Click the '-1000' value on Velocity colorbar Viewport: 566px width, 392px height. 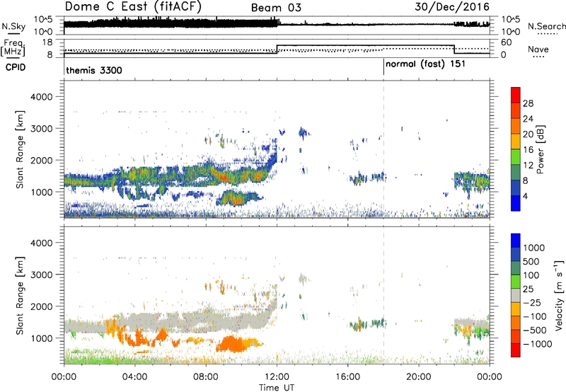(537, 344)
